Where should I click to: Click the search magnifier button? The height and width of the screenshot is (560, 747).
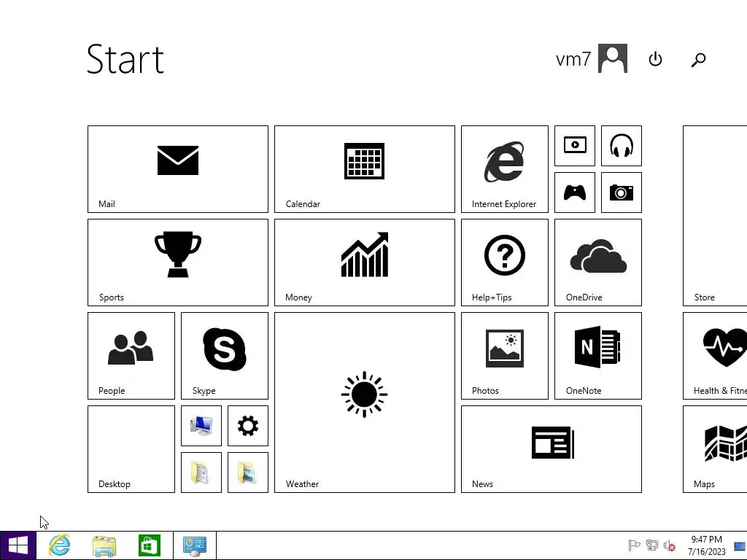pyautogui.click(x=698, y=59)
